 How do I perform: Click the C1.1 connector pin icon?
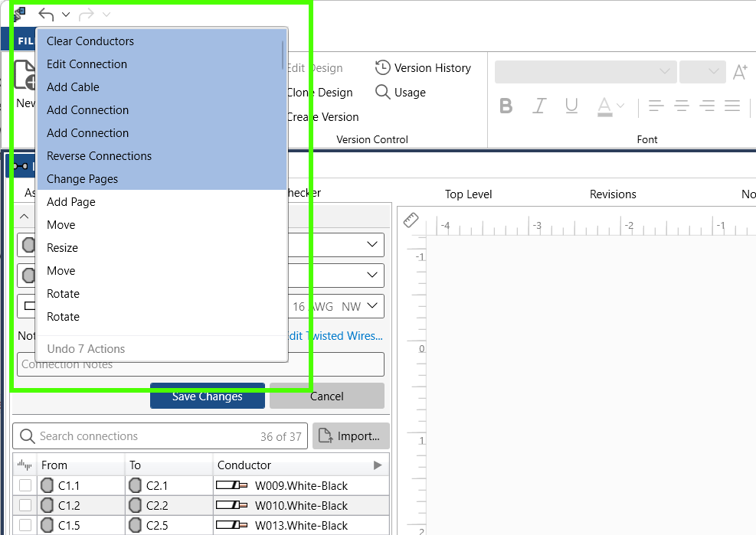[47, 485]
